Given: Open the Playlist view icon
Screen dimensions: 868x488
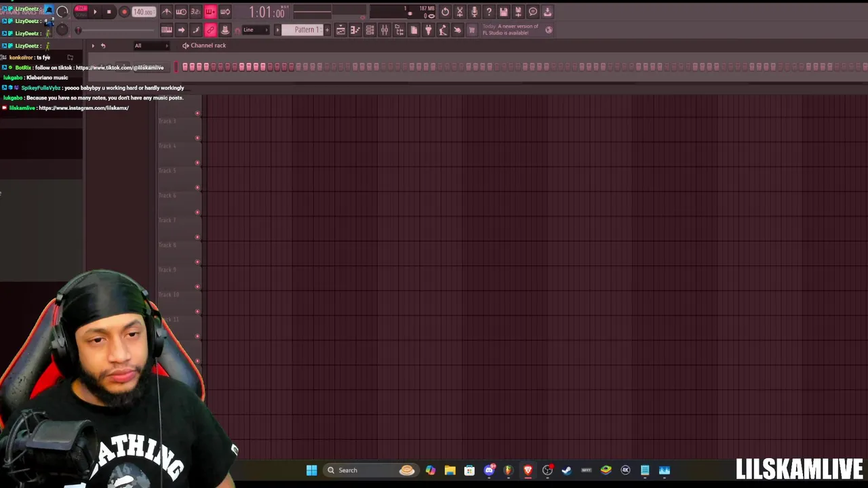Looking at the screenshot, I should coord(341,30).
